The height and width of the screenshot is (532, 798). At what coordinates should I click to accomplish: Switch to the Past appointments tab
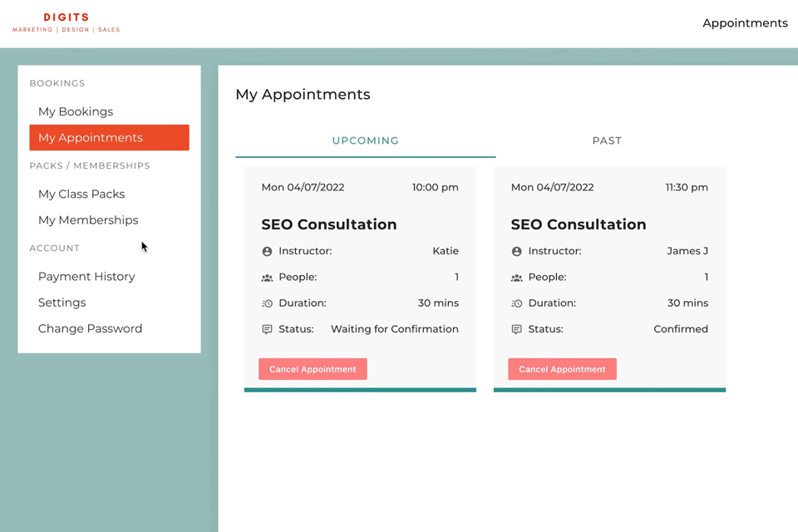click(607, 140)
